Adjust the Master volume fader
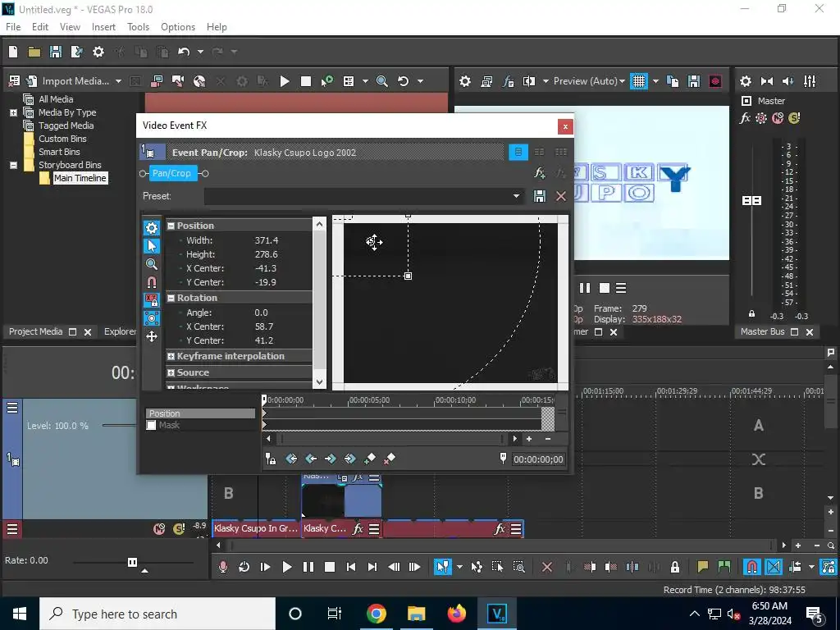The width and height of the screenshot is (840, 630). 751,200
